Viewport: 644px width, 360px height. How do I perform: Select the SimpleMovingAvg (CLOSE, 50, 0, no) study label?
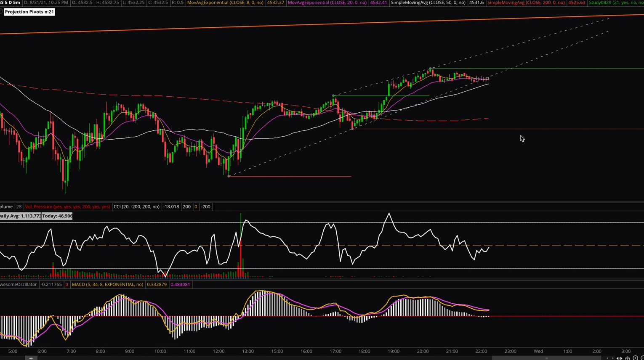point(428,3)
